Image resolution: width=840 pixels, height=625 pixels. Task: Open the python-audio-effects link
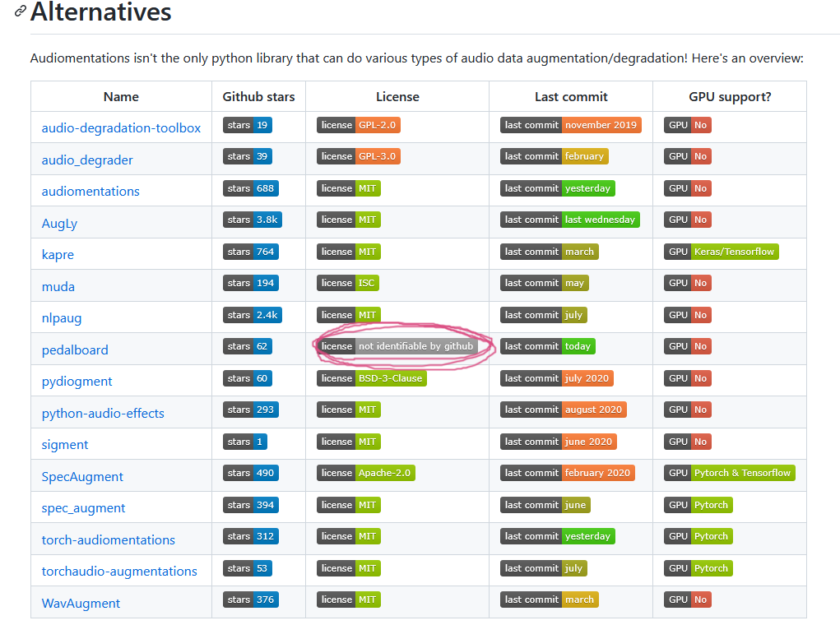tap(103, 414)
